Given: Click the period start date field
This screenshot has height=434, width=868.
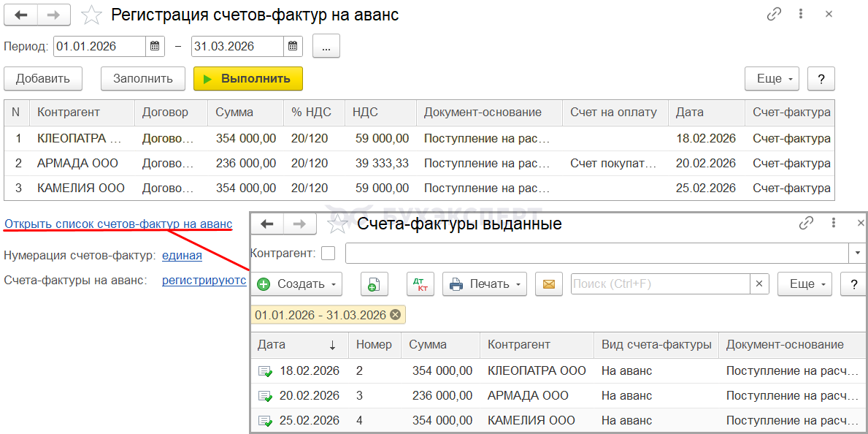Looking at the screenshot, I should [100, 46].
